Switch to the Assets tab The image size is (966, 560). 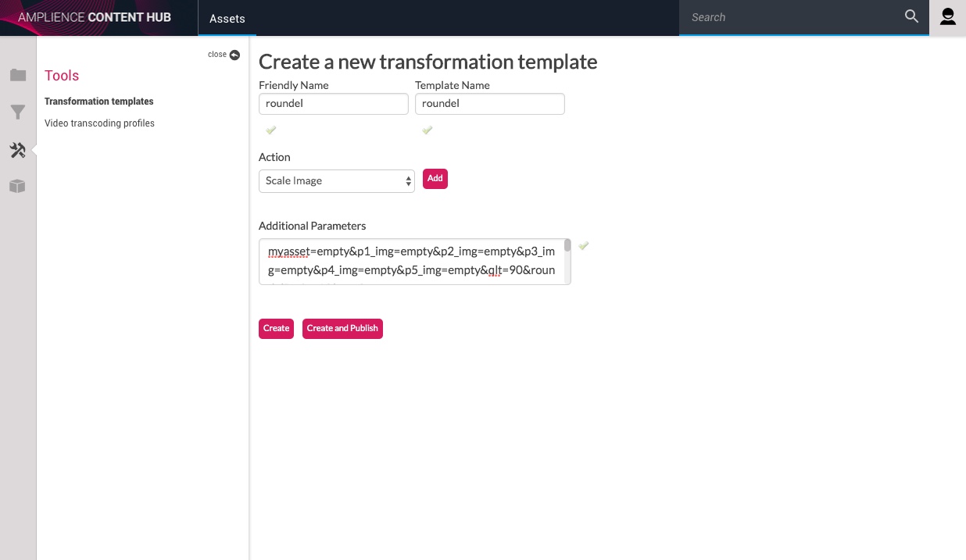click(x=227, y=18)
